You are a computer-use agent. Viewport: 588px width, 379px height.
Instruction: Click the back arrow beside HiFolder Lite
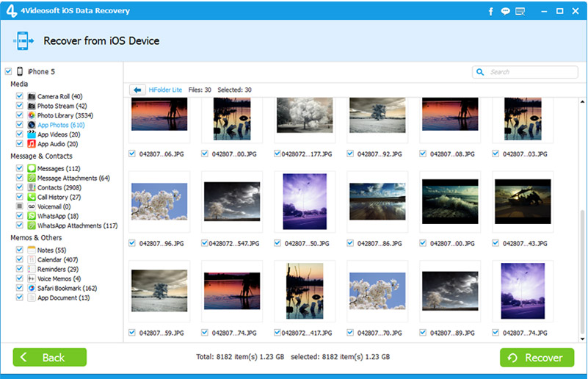pos(137,90)
